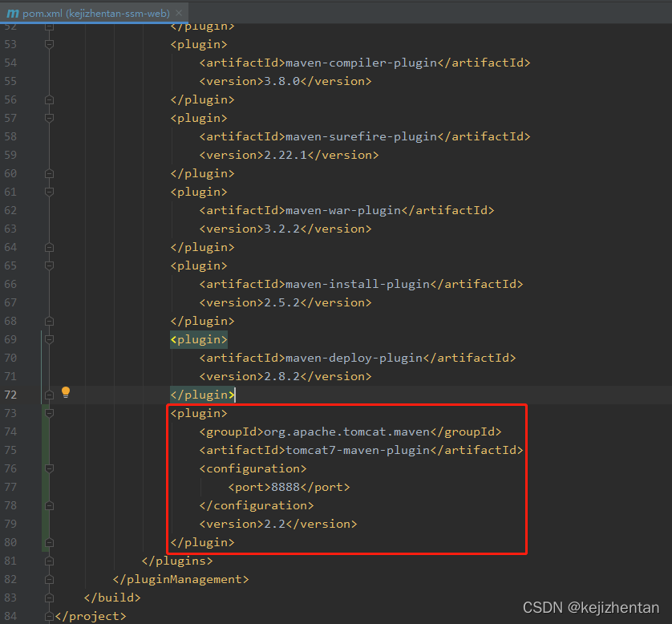
Task: Click the </pluginManagement> closing tag
Action: [180, 579]
